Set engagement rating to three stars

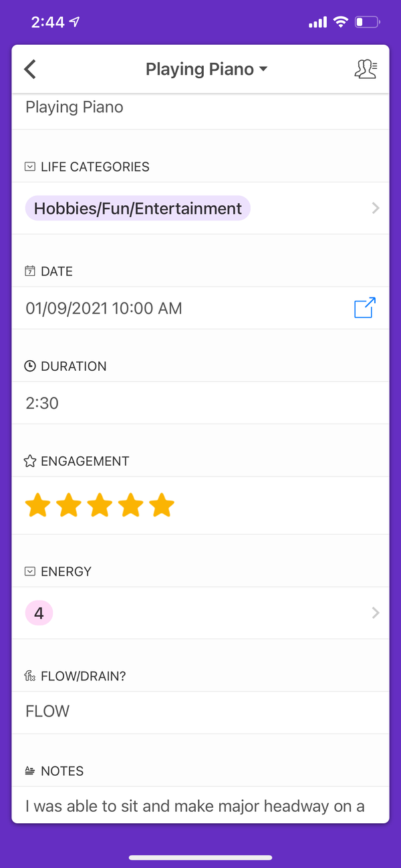tap(100, 505)
